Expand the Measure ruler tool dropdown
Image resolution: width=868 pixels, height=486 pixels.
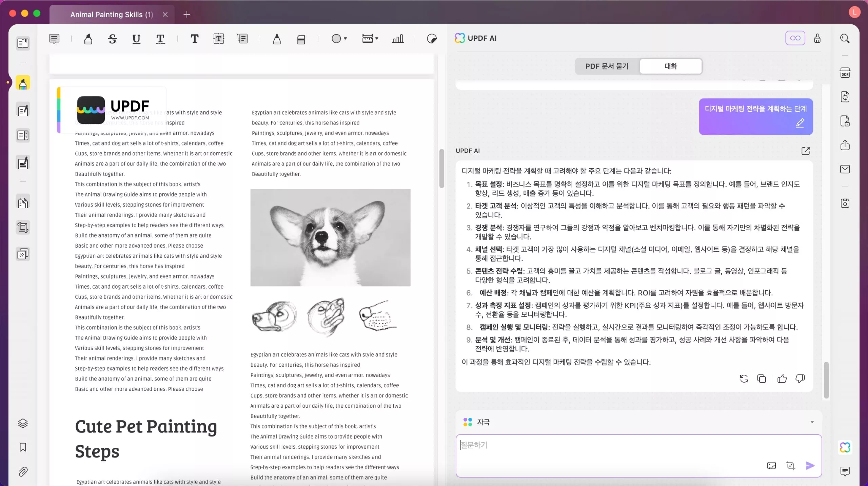point(377,39)
